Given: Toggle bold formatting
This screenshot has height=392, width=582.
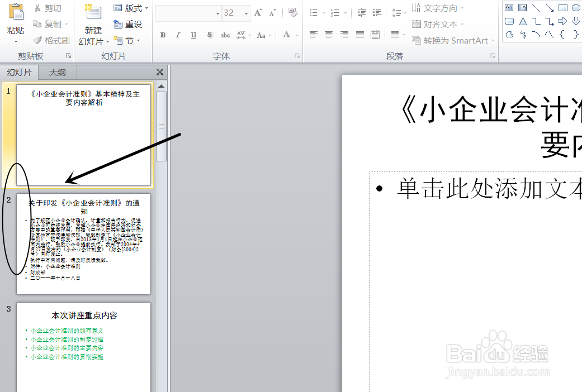Looking at the screenshot, I should [163, 35].
